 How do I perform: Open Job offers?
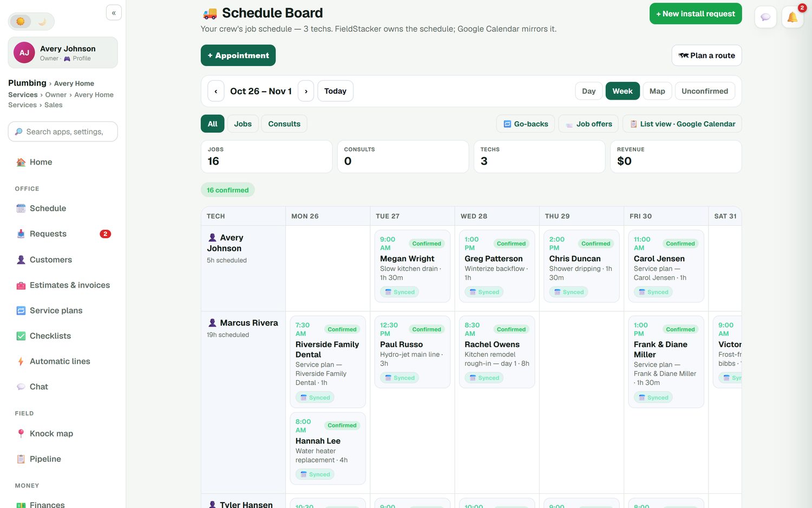tap(589, 124)
